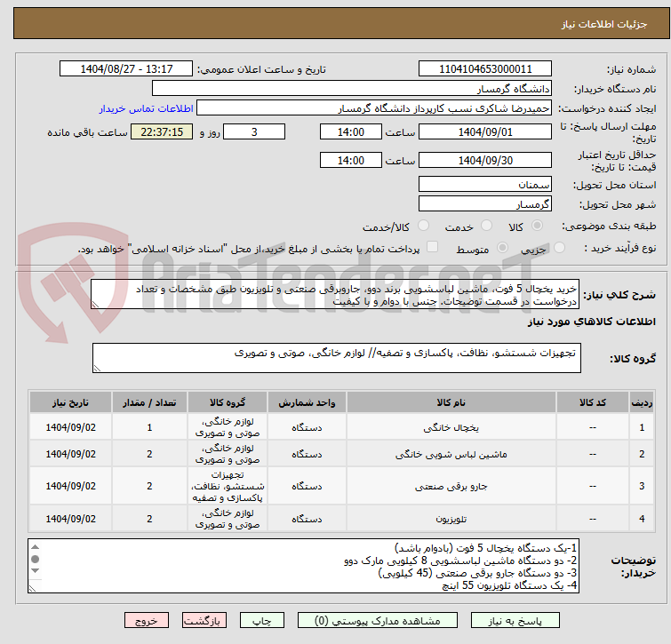The image size is (671, 644).
Task: Click scroll down arrow in buyer notes
Action: (35, 571)
